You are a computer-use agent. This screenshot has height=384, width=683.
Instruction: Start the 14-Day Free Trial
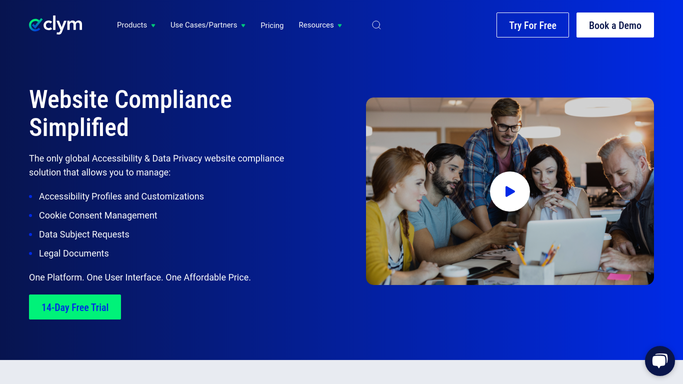coord(75,307)
